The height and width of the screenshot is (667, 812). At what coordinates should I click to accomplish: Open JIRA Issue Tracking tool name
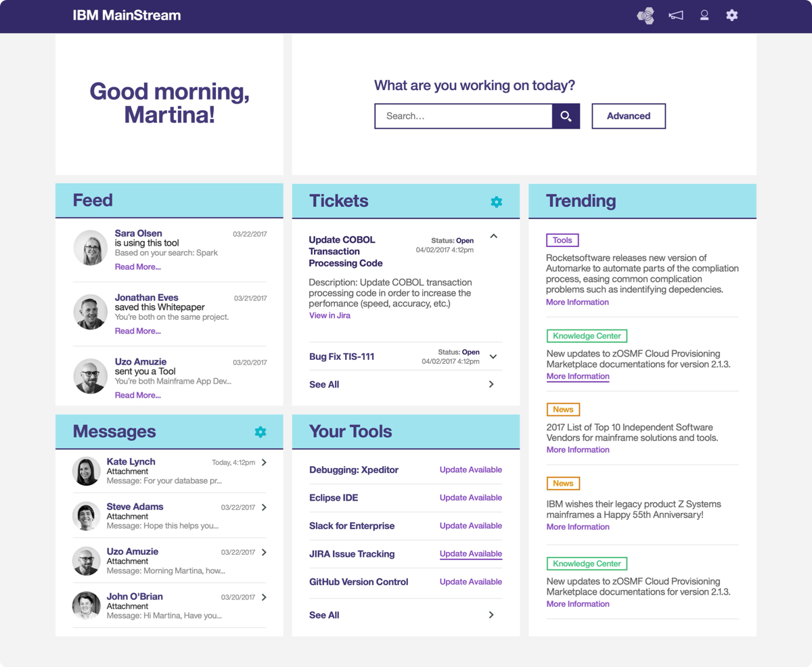352,554
